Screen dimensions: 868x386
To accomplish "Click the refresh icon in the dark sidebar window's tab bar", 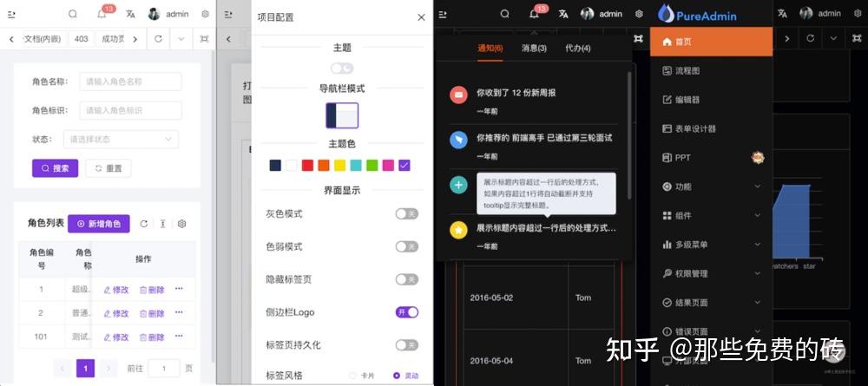I will coord(811,39).
